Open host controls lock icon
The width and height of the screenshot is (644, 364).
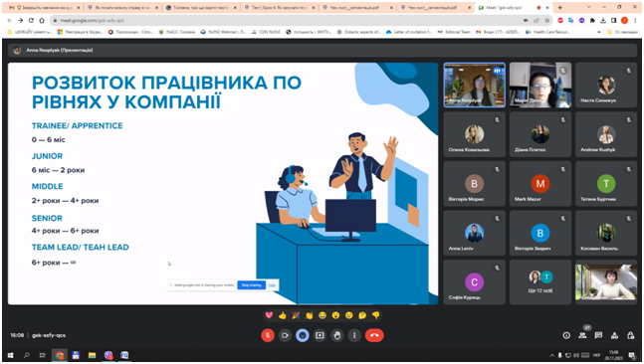tap(630, 335)
